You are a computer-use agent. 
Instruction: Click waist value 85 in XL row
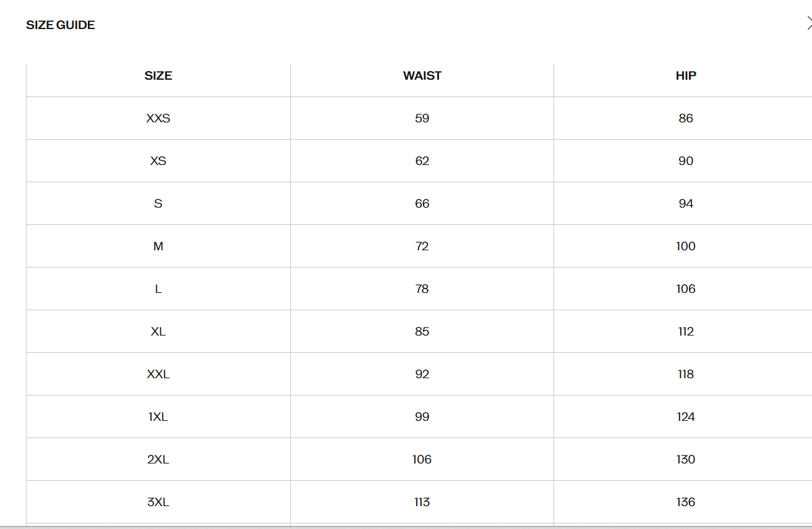422,332
